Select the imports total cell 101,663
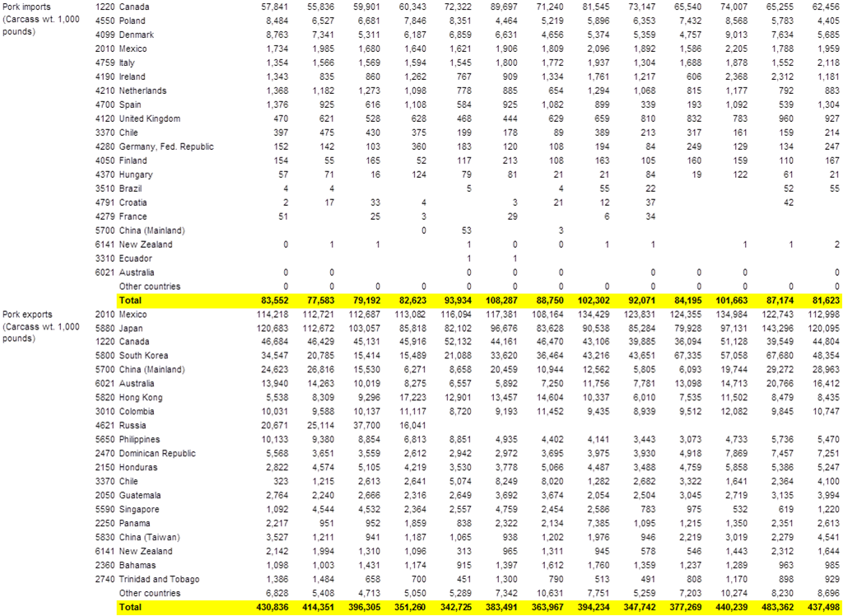The image size is (843, 616). tap(729, 301)
